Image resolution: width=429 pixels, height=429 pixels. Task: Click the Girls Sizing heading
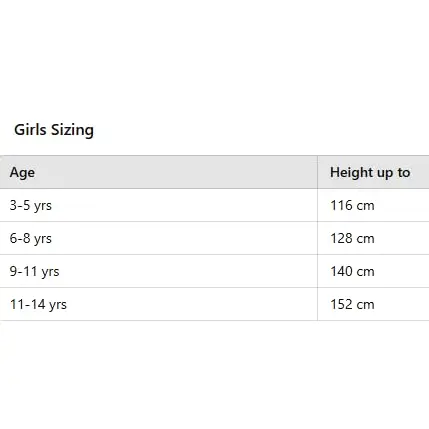[54, 130]
